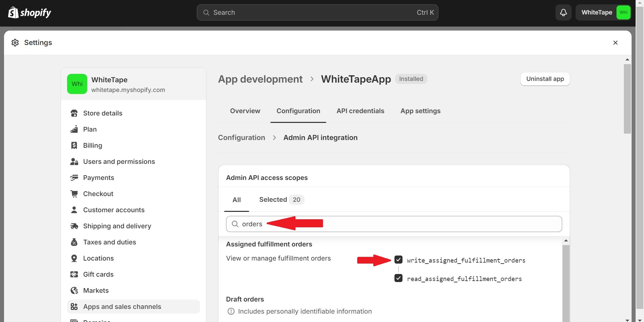Click the magnifier icon in scope filter
Viewport: 644px width, 322px height.
(235, 224)
